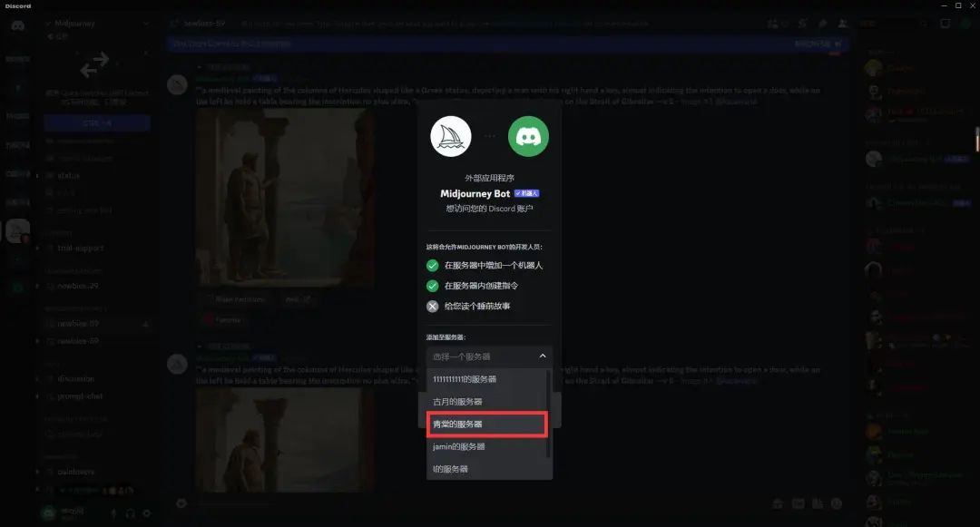Open notification settings bell icon in header

[802, 24]
